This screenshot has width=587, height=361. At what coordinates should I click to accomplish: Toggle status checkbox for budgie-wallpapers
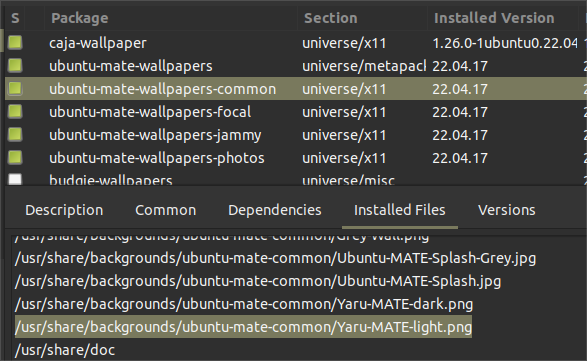tap(15, 179)
